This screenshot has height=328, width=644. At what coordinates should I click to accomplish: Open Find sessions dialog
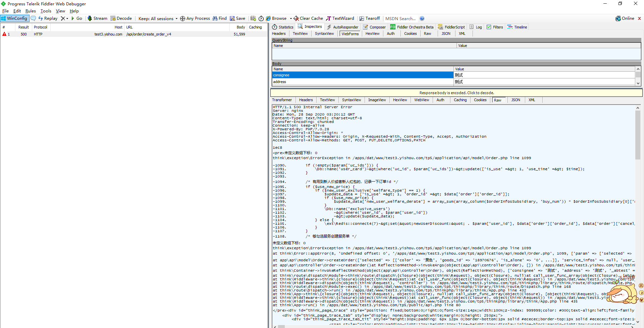[x=219, y=18]
